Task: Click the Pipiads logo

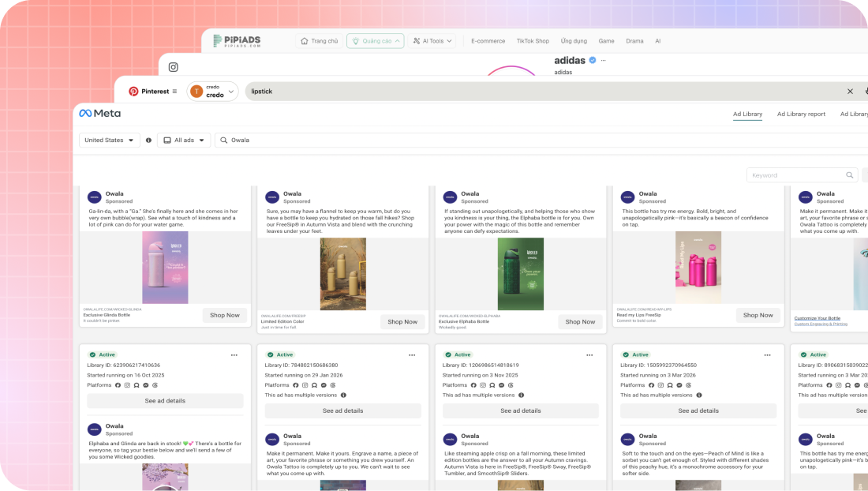Action: tap(237, 41)
